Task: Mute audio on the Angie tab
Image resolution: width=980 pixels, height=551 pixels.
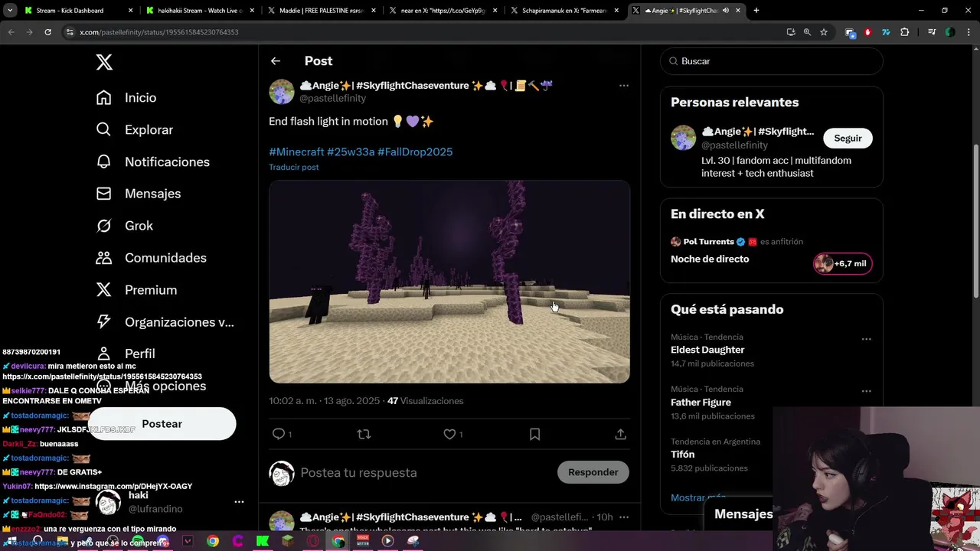Action: click(x=725, y=11)
